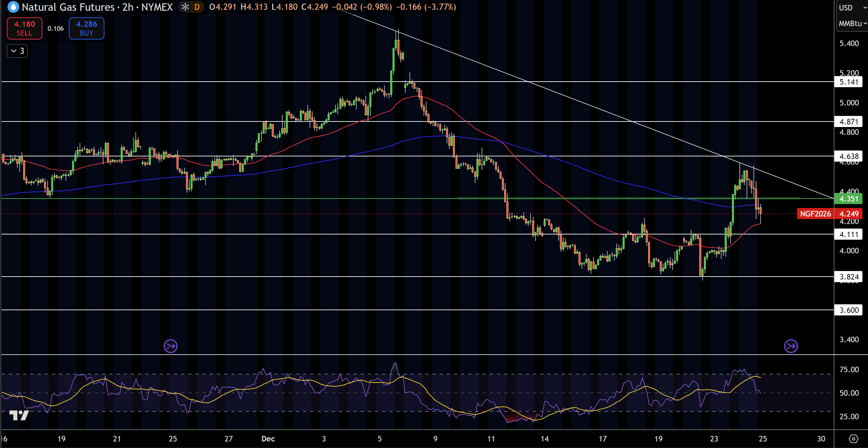The width and height of the screenshot is (868, 448).
Task: Select the 3.600 horizontal line price label
Action: coord(848,310)
